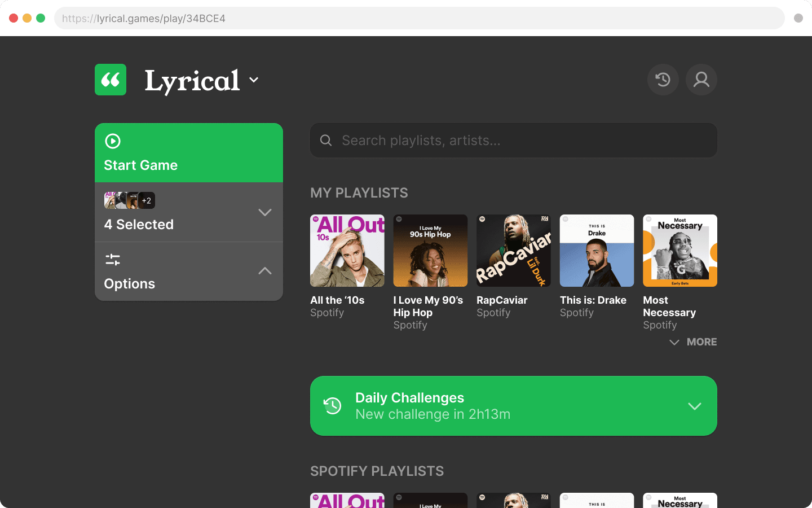The image size is (812, 508).
Task: Click 'I Love My 90's Hip Hop' title
Action: 428,306
